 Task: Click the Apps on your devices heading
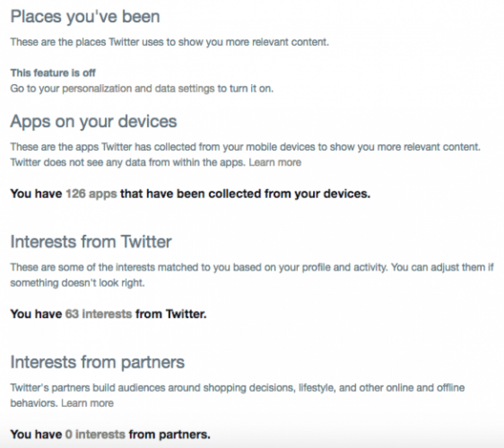[94, 122]
